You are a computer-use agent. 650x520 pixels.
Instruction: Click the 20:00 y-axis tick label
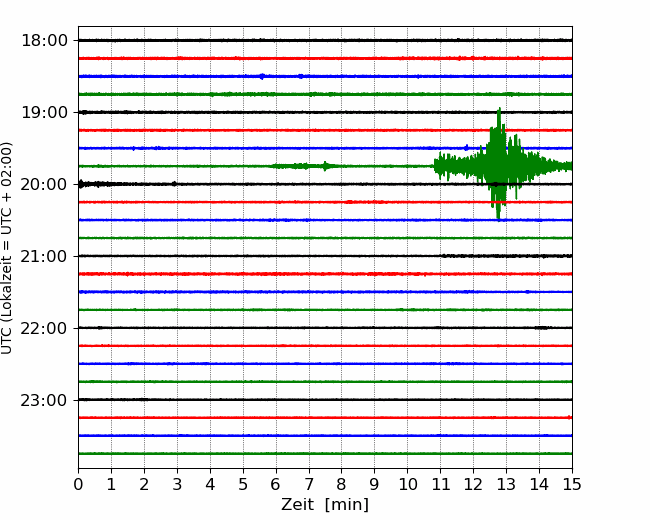44,184
